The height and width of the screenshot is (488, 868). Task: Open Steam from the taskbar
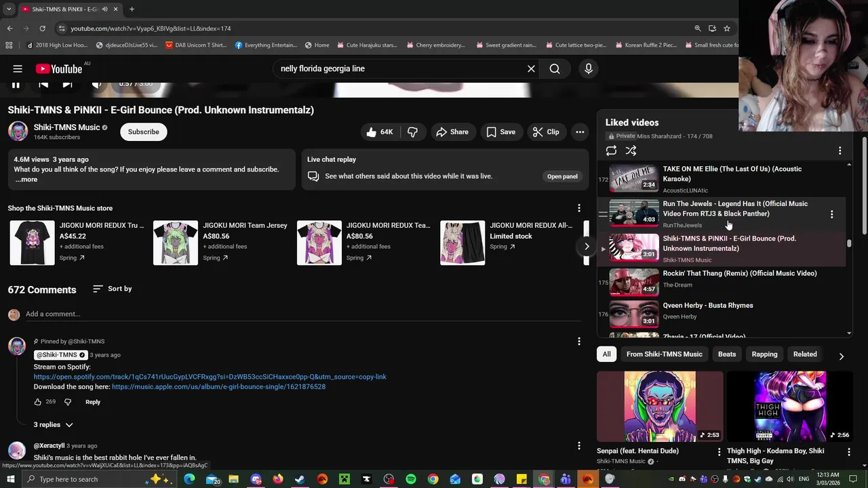coord(300,479)
